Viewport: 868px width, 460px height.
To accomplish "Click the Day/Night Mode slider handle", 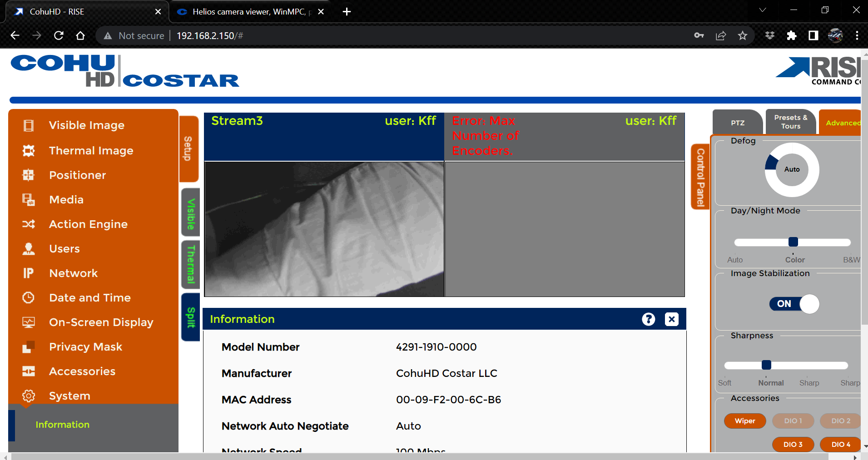I will [793, 242].
